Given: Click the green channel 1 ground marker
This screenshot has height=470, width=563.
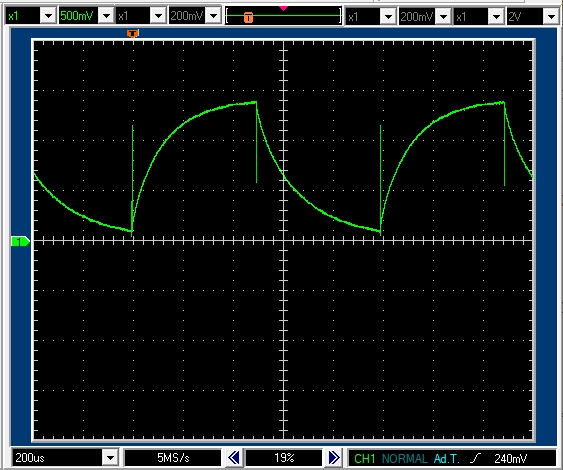Looking at the screenshot, I should click(x=20, y=242).
